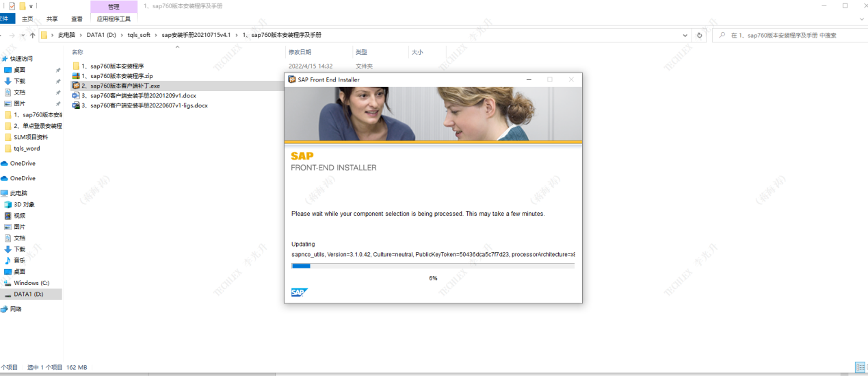Sort by the 修改日期 column header
This screenshot has width=868, height=376.
click(x=300, y=52)
